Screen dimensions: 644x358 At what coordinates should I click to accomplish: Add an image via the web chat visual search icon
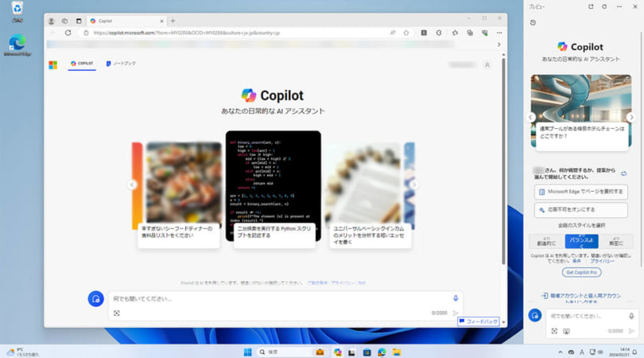[117, 313]
